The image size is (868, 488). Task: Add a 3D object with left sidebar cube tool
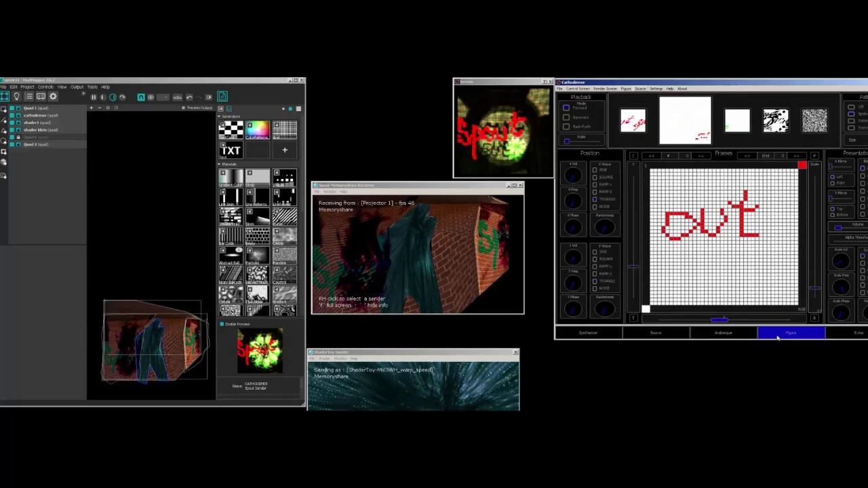[x=3, y=163]
